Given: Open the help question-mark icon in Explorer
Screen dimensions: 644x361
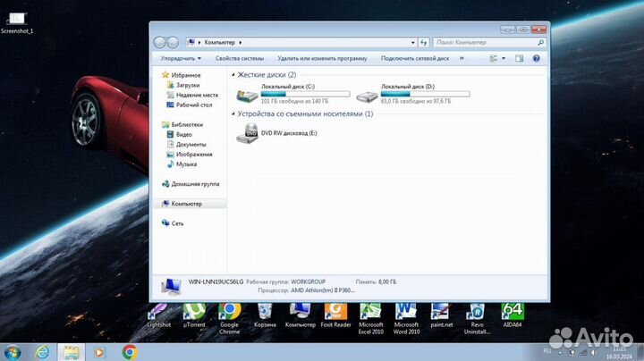Looking at the screenshot, I should [536, 58].
